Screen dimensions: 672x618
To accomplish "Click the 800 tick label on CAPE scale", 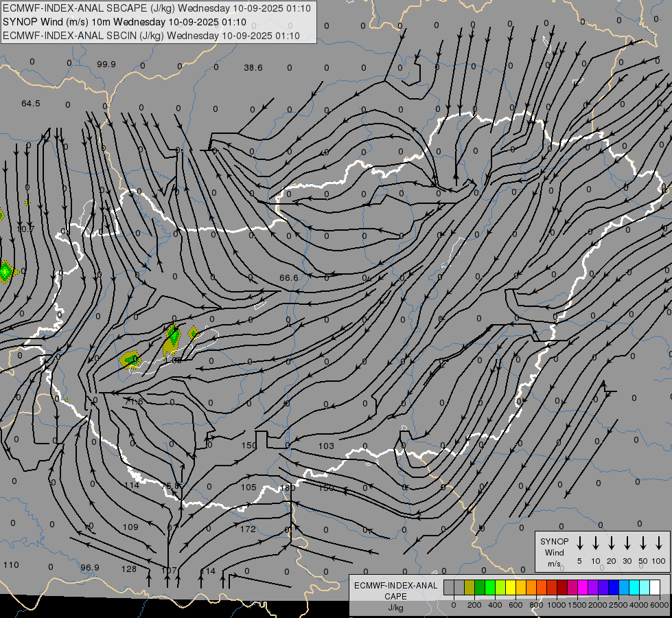I will coord(536,605).
